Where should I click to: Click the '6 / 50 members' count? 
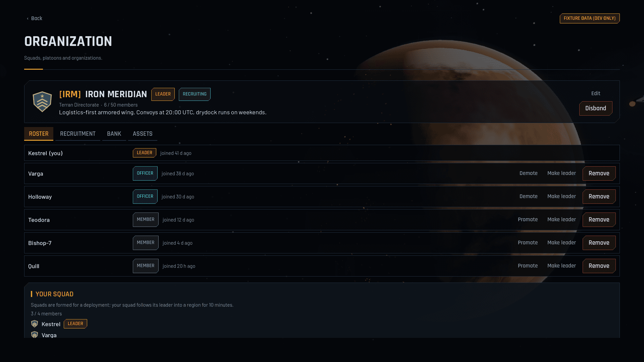(x=121, y=105)
